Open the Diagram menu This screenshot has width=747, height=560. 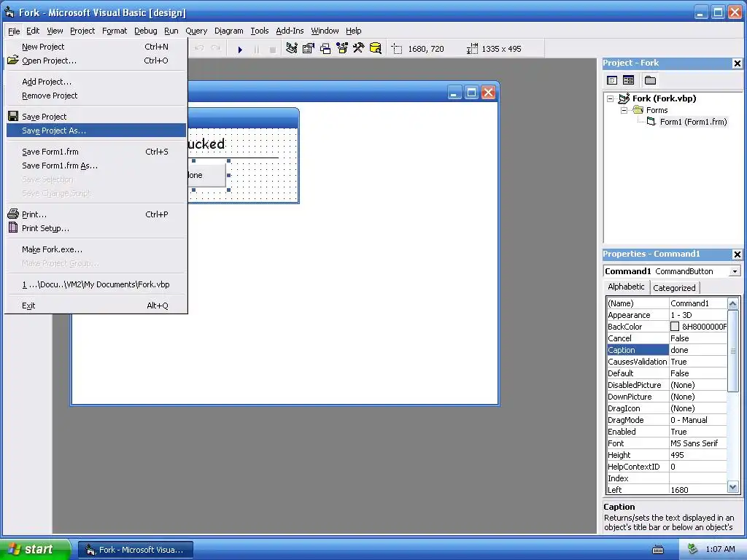[228, 31]
